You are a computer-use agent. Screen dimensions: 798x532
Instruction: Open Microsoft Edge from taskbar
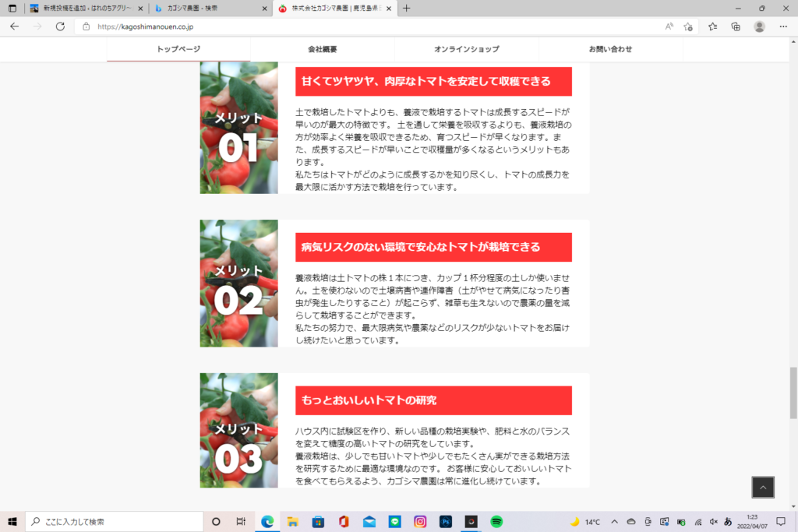tap(267, 521)
